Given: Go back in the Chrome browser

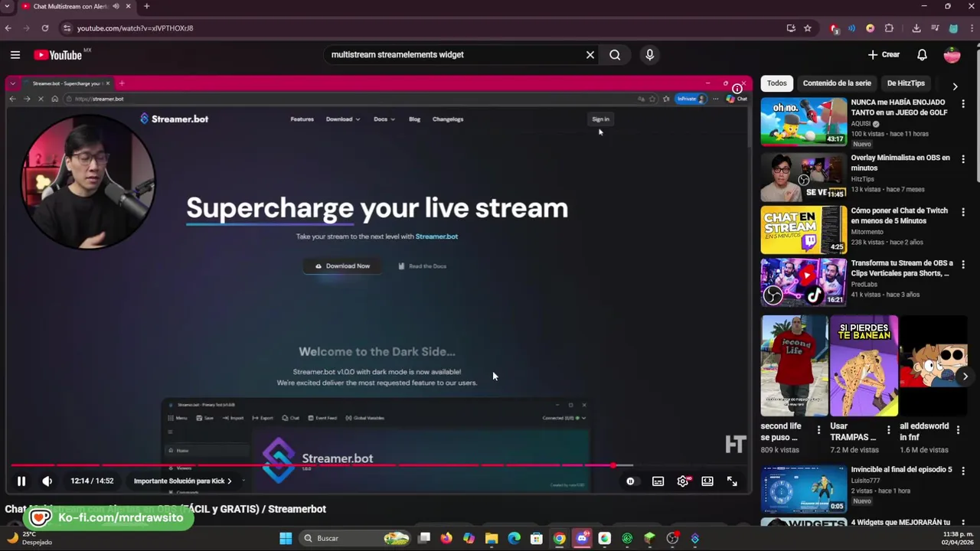Looking at the screenshot, I should click(x=8, y=28).
